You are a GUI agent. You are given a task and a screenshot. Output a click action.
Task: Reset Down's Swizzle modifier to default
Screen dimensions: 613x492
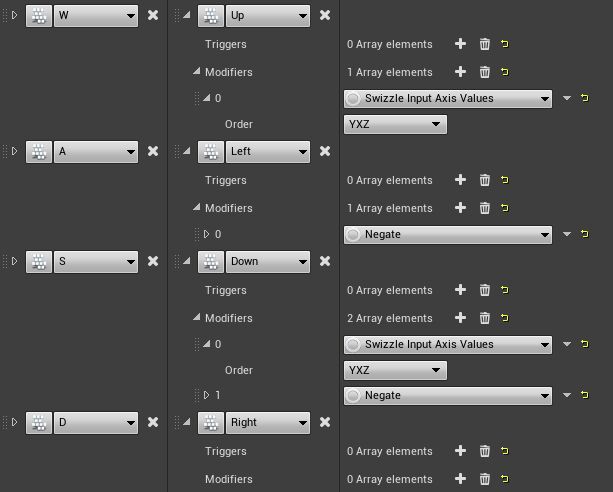click(585, 344)
